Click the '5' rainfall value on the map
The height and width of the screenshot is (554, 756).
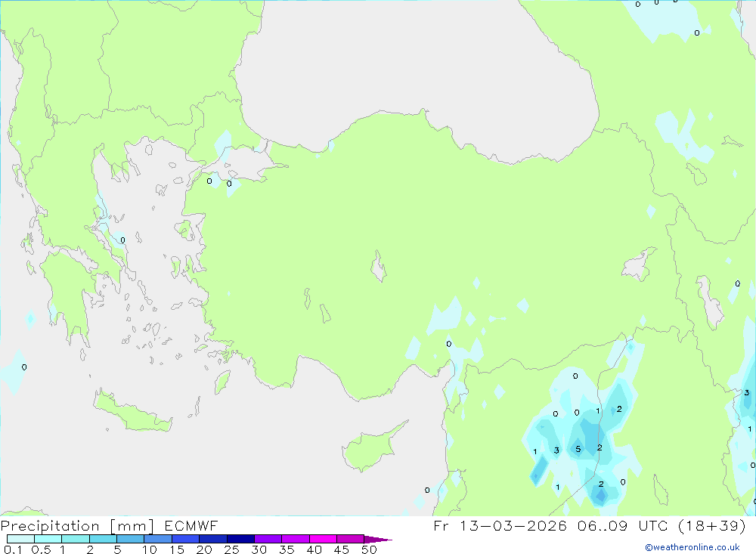(x=578, y=450)
